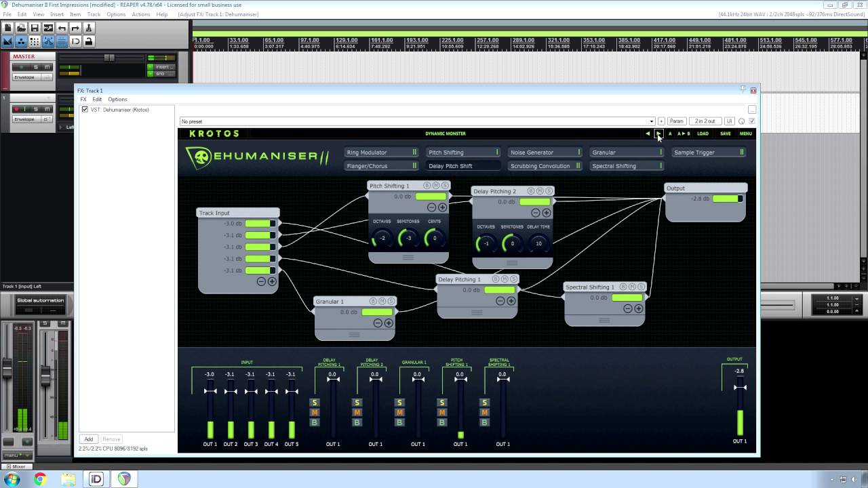Toggle plugin bypass checkbox beside UI button

(751, 121)
